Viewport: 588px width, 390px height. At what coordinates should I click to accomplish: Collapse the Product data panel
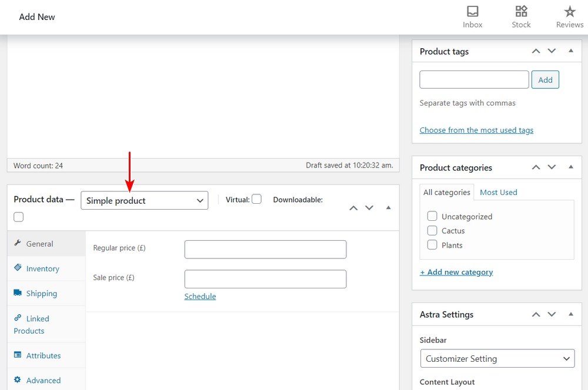[389, 207]
